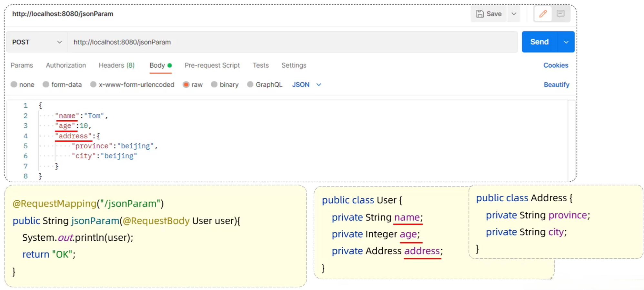
Task: Open the comments icon
Action: (x=560, y=14)
